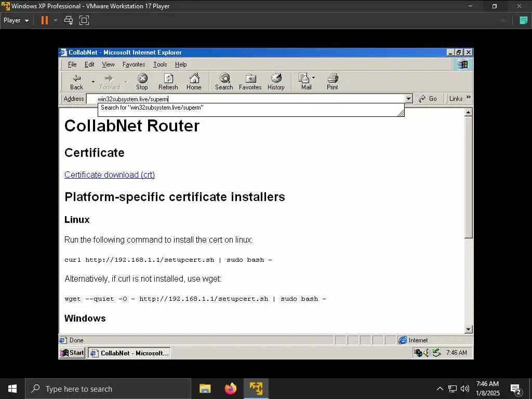
Task: Click the XP tray safely remove hardware icon
Action: (436, 353)
